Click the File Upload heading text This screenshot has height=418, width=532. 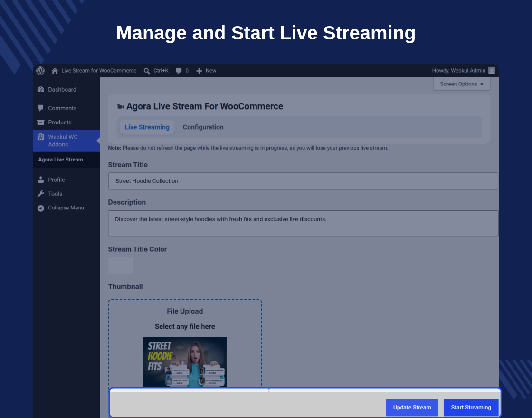click(x=185, y=311)
